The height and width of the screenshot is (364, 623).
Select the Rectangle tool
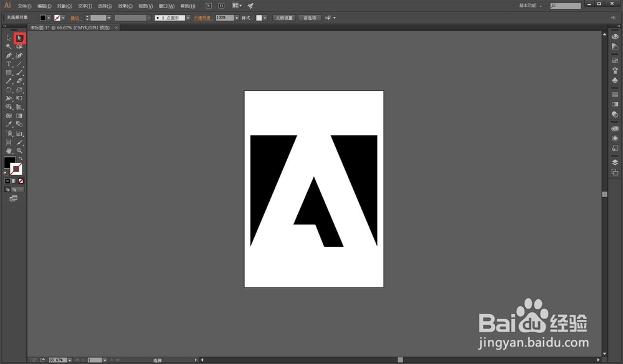point(8,73)
